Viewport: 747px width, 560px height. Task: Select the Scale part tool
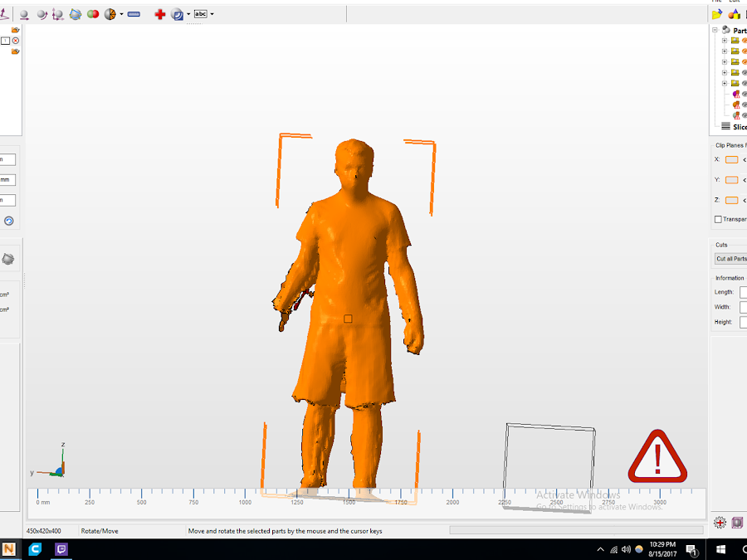tap(57, 14)
